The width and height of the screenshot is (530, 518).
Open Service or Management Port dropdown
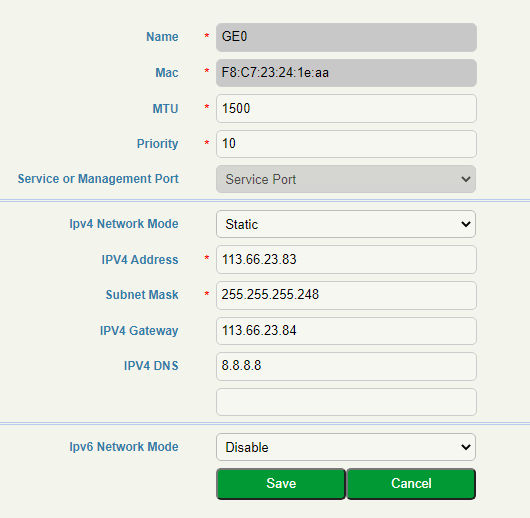(346, 179)
